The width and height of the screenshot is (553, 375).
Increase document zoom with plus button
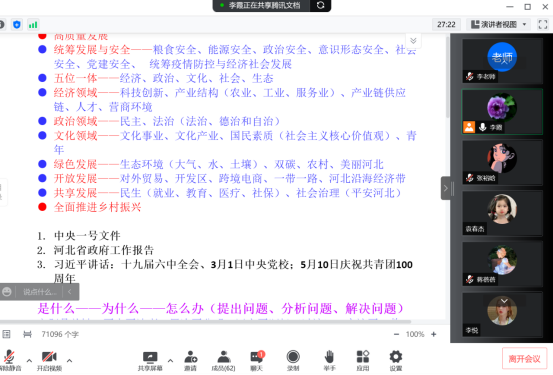434,334
